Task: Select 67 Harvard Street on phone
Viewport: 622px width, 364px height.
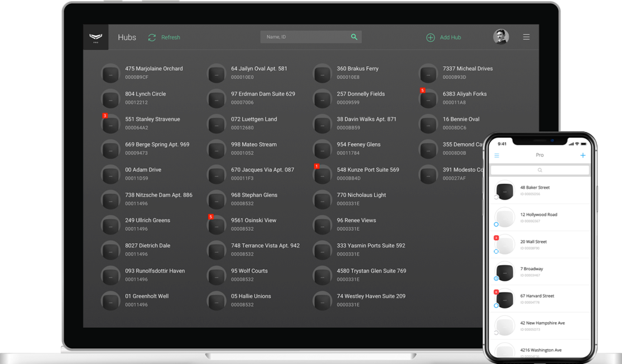Action: [539, 299]
